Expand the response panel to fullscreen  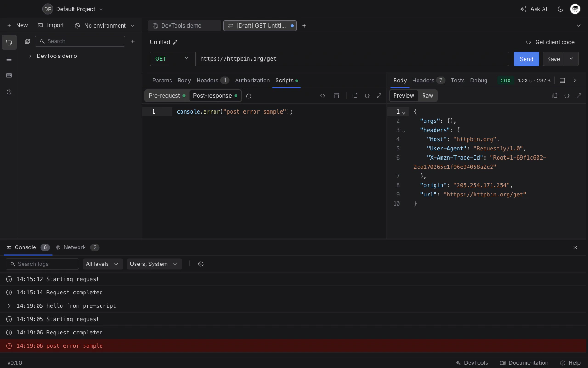tap(579, 96)
